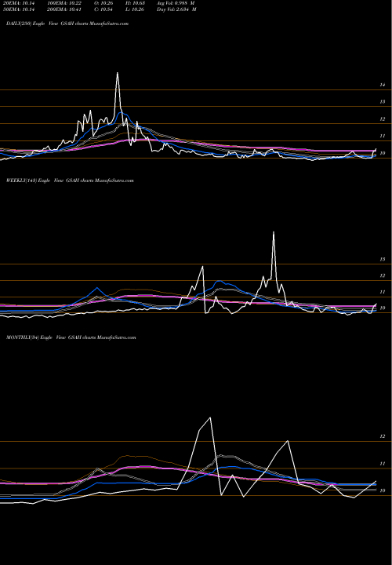Click the highest price spike on daily chart

pos(118,73)
